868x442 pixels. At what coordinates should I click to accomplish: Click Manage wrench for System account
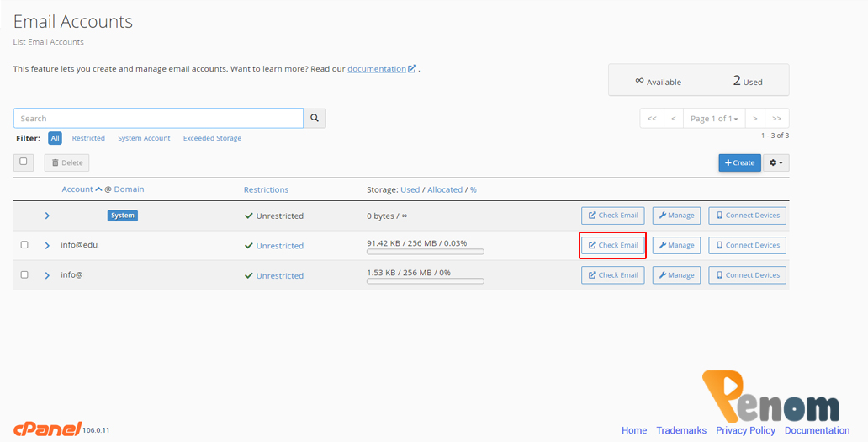point(676,216)
